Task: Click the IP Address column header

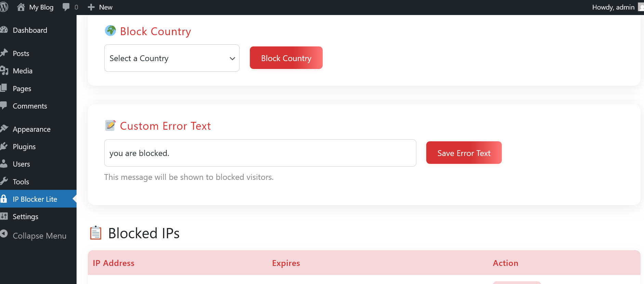Action: point(113,263)
